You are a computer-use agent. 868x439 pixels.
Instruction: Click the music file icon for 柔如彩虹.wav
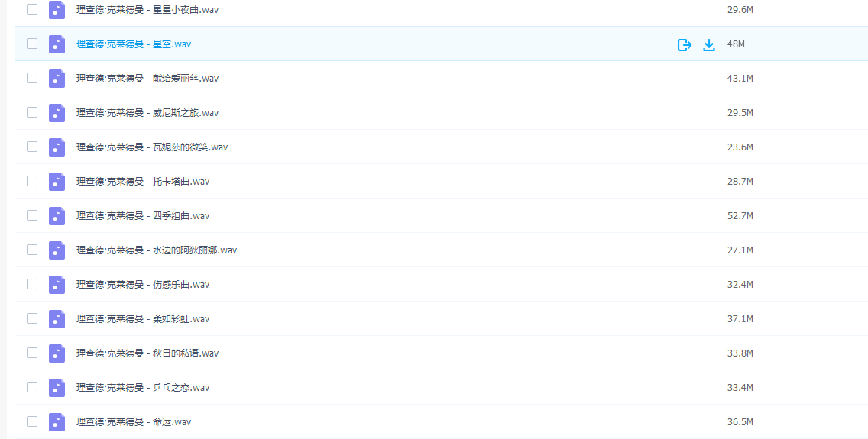click(57, 318)
